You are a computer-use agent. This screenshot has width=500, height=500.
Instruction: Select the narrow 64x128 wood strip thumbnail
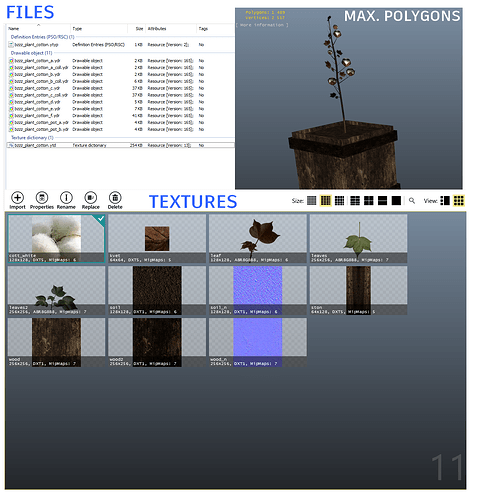358,290
